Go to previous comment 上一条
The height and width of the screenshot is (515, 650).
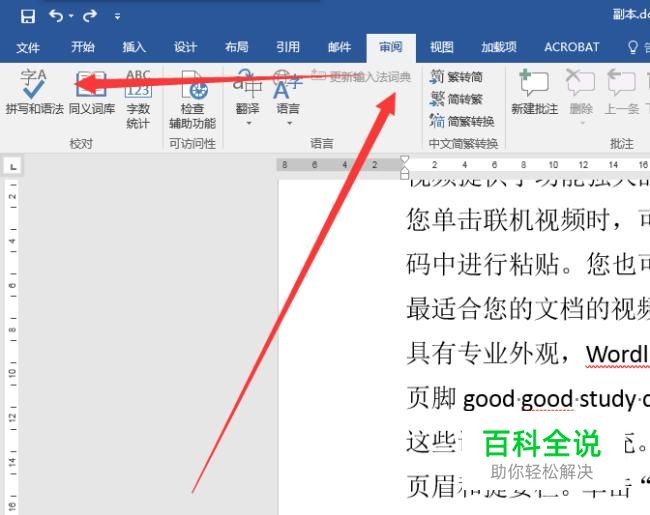pos(621,92)
